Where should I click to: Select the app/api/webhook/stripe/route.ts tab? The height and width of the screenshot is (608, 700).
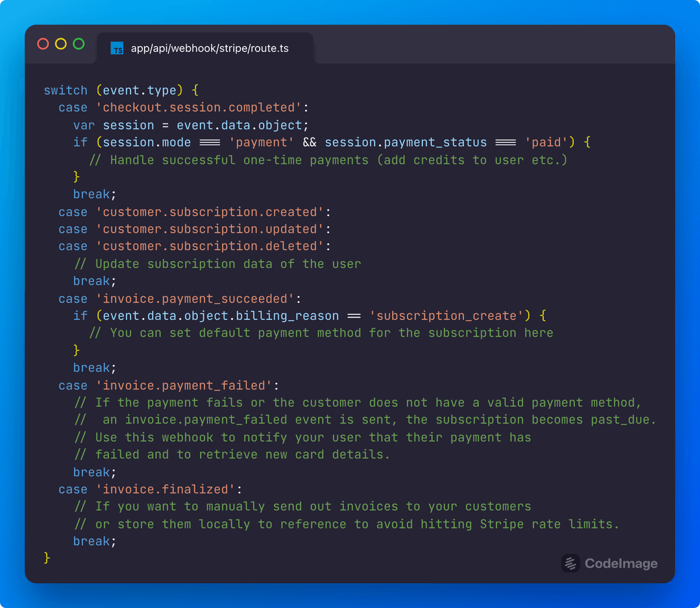205,48
